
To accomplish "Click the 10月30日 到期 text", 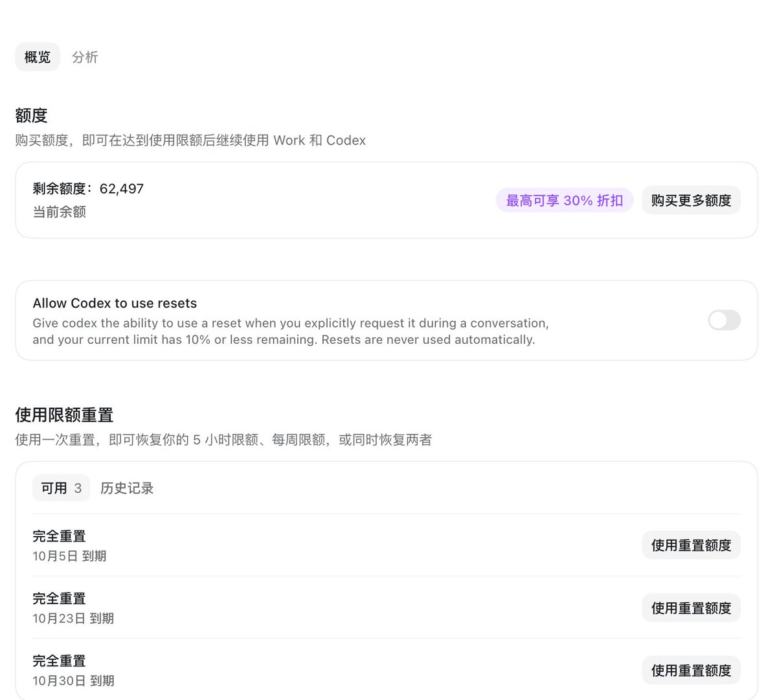I will tap(73, 681).
